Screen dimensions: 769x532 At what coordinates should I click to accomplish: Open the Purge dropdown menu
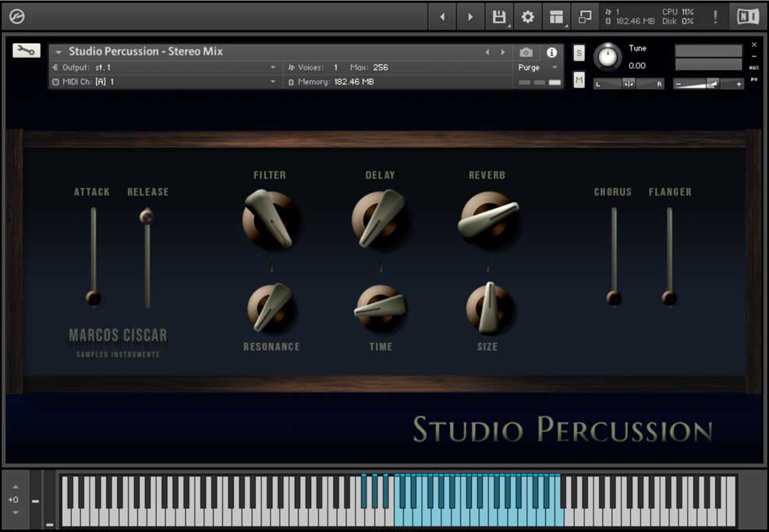pos(554,68)
